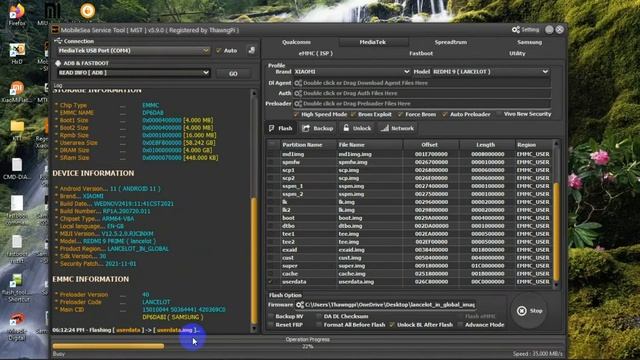Click the Firmware browse gear icon

[x=300, y=305]
